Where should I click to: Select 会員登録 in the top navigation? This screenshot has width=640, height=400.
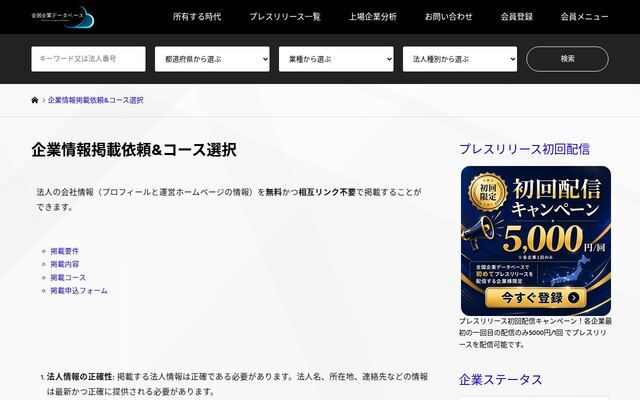pos(517,17)
